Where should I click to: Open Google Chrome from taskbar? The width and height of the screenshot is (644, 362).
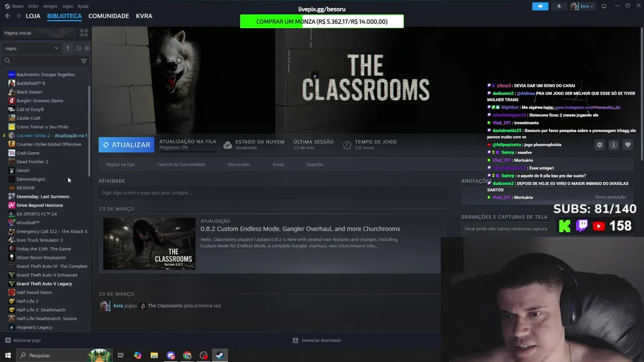coord(187,355)
